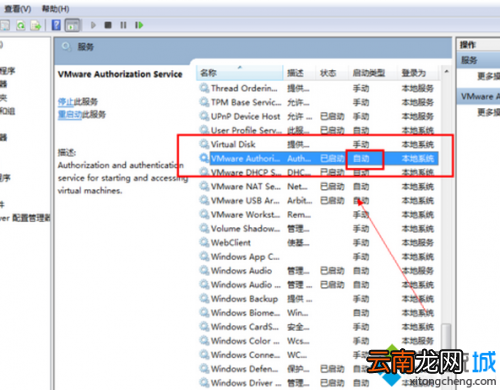500x390 pixels.
Task: Click the 重启动 this service link
Action: coord(70,115)
